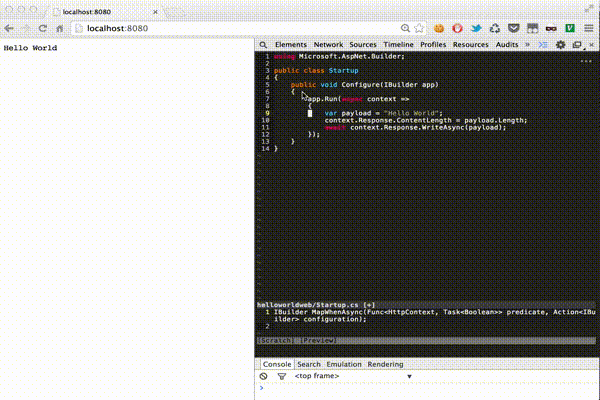Switch to the Timeline tab
Screen dimensions: 600x400
tap(398, 44)
